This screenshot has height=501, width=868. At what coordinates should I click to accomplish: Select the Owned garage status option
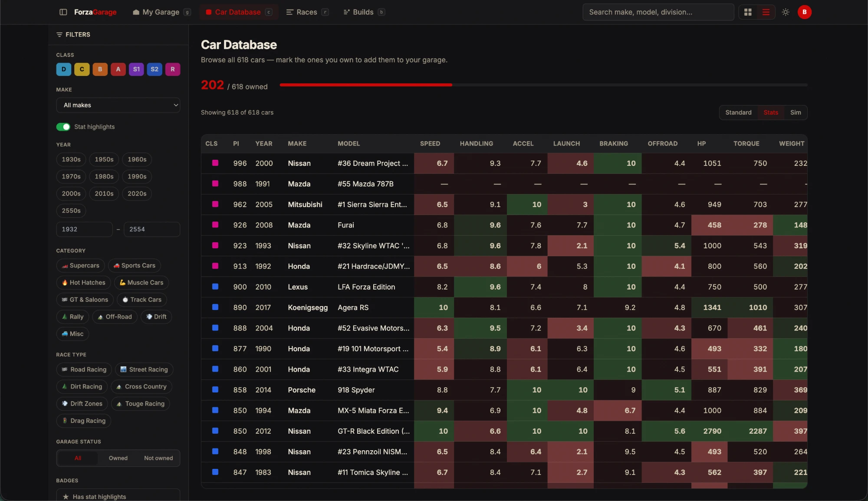tap(118, 458)
